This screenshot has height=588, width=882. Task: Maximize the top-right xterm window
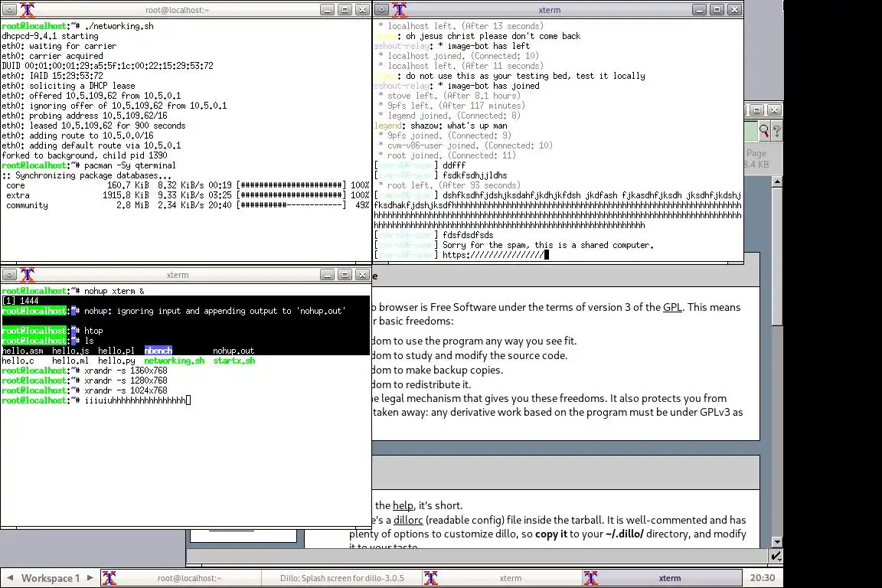pyautogui.click(x=717, y=9)
